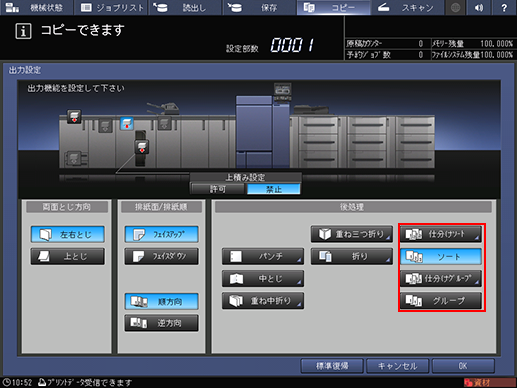Select the far-left output tray icon on machine
The height and width of the screenshot is (388, 517).
click(x=74, y=116)
